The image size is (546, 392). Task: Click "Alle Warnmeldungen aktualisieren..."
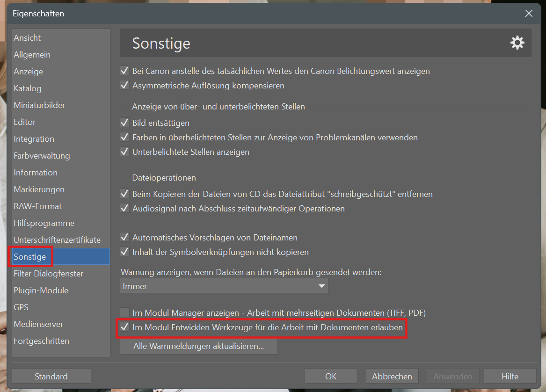(x=198, y=346)
